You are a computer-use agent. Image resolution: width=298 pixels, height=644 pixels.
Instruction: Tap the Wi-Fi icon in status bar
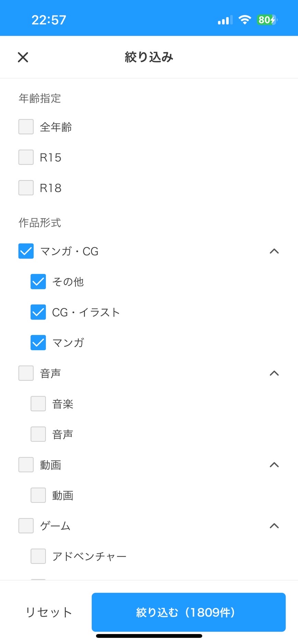tap(245, 20)
